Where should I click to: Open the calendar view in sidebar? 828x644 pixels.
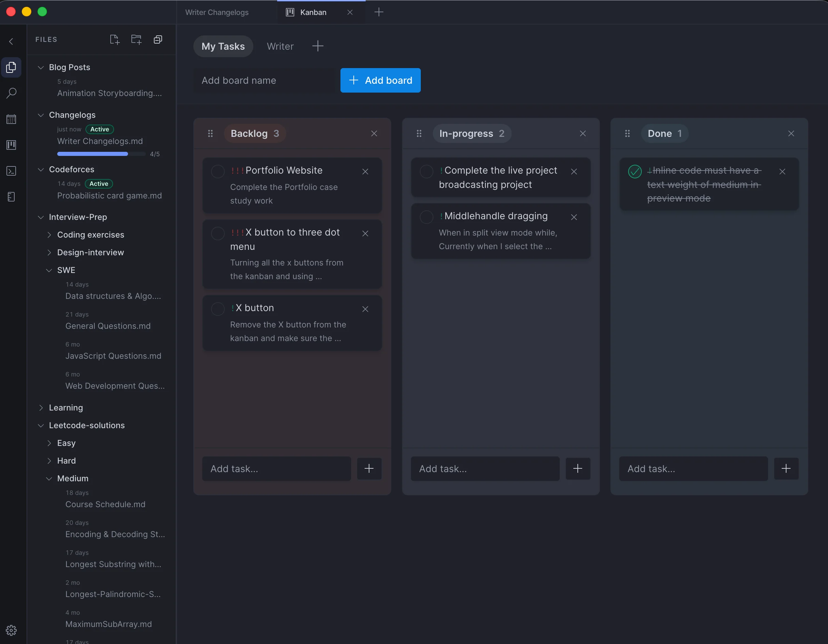pyautogui.click(x=11, y=119)
